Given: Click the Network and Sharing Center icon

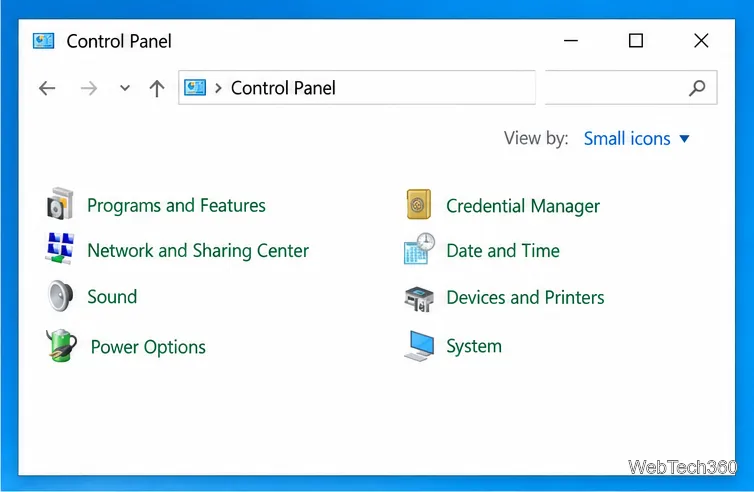Looking at the screenshot, I should coord(60,249).
